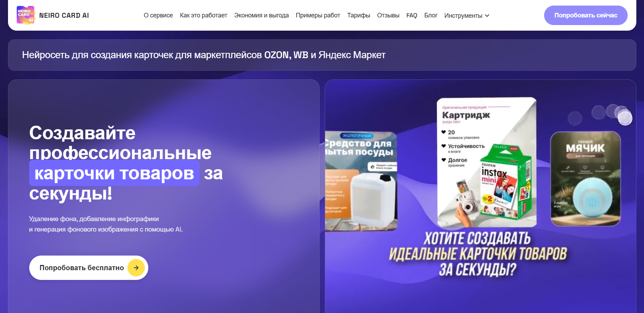Click the heading about OZON, WB и Яндекс Маркет

tap(204, 55)
